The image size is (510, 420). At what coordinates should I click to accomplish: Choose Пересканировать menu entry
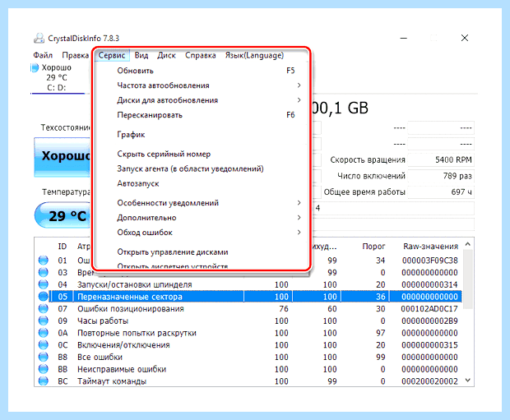(201, 115)
